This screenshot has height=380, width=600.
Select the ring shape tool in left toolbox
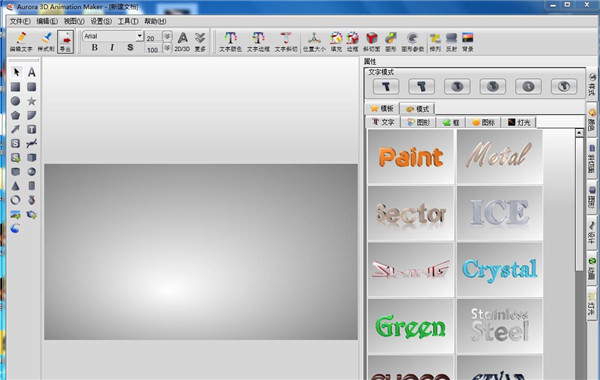15,200
